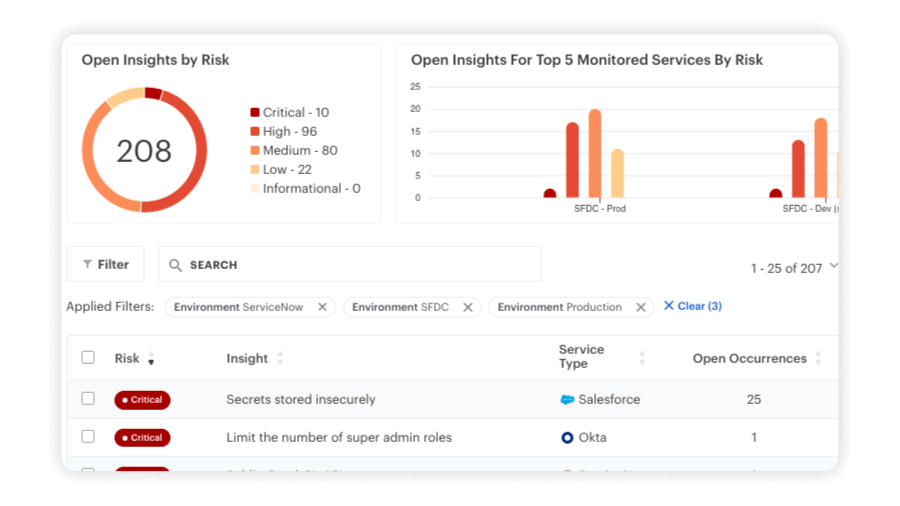Click the Salesforce service type text
This screenshot has height=506, width=900.
pyautogui.click(x=609, y=399)
